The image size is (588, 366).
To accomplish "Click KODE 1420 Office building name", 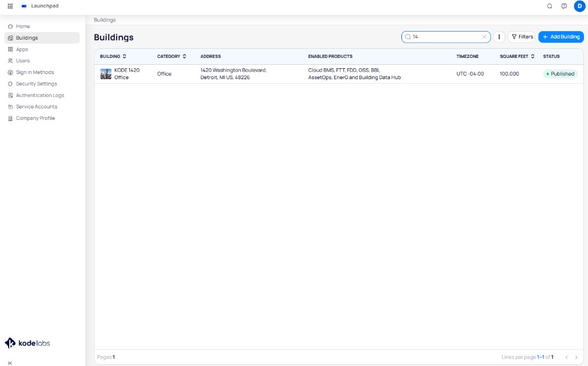I will tap(127, 74).
